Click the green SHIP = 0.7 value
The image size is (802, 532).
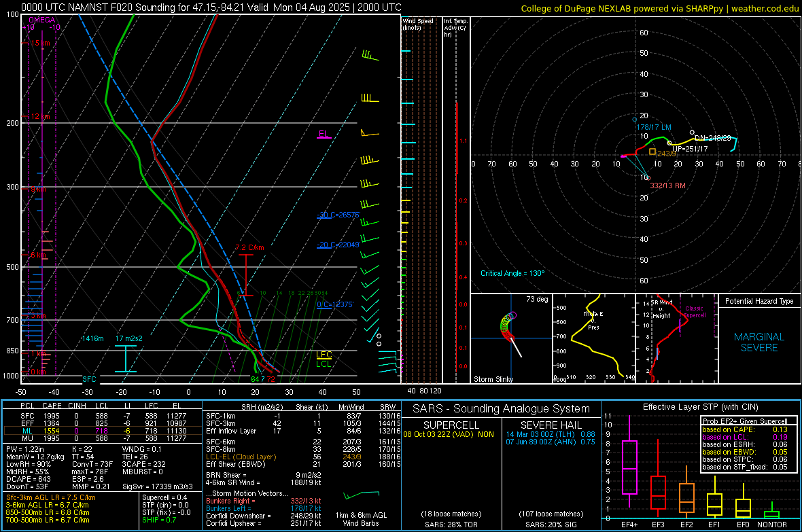click(159, 520)
